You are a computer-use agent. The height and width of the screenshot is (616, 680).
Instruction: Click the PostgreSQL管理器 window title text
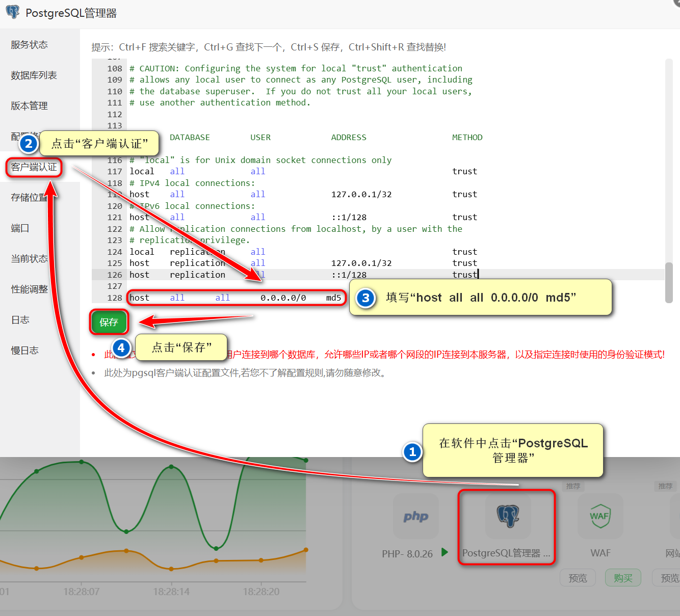pos(71,13)
